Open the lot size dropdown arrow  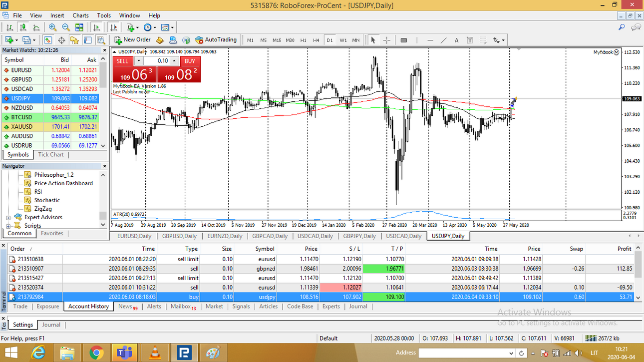138,61
